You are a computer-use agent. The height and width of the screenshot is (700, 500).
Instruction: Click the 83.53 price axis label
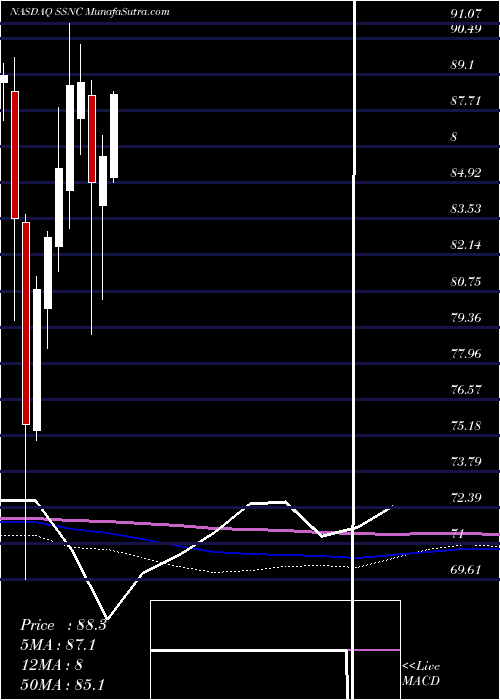point(466,209)
